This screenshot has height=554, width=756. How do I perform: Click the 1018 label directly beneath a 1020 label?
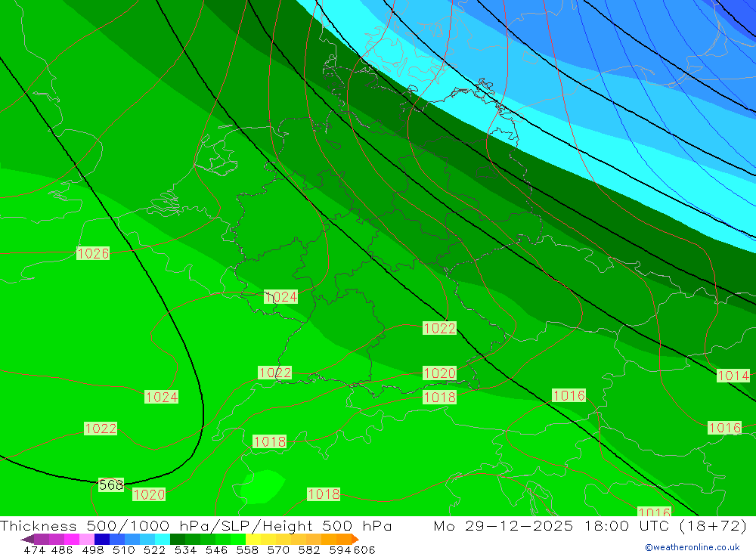439,398
